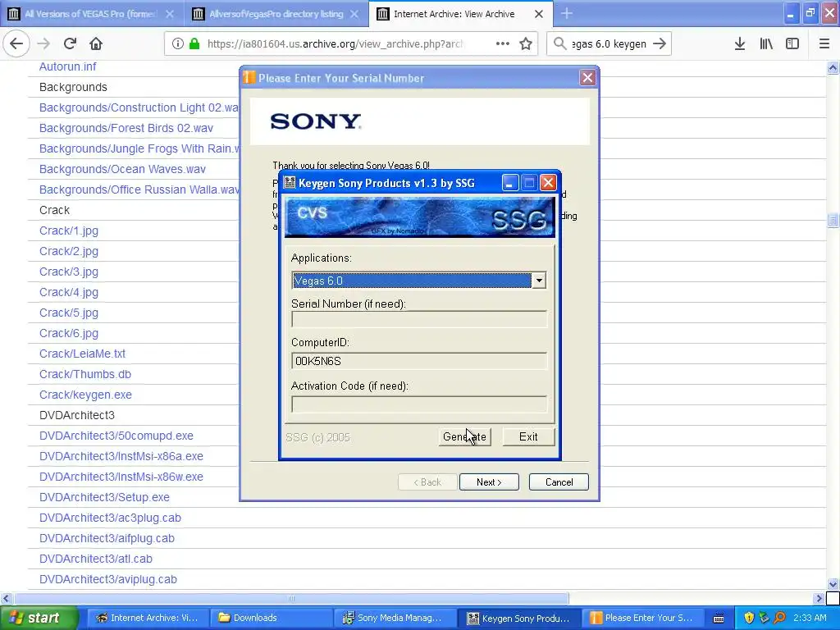
Task: Click the Activation Code input field
Action: click(x=419, y=404)
